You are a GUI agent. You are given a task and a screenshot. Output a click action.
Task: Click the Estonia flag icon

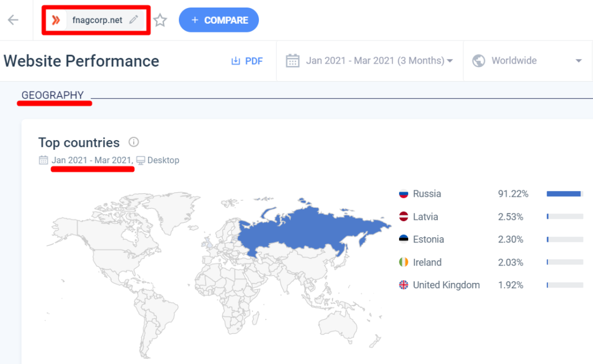click(x=404, y=240)
